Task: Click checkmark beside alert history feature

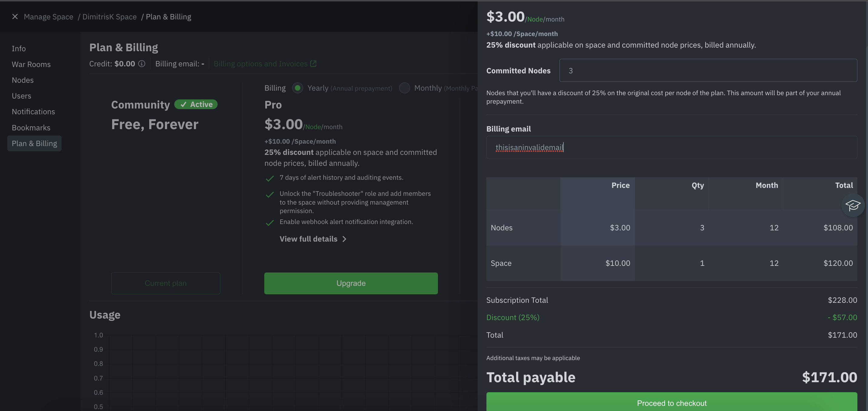Action: click(x=269, y=179)
